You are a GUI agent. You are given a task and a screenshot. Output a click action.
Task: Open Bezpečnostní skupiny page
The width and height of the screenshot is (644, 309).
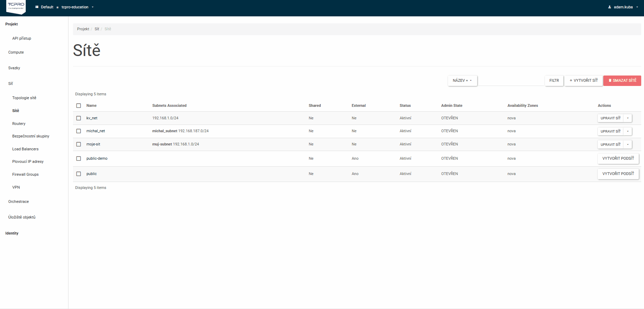tap(31, 136)
